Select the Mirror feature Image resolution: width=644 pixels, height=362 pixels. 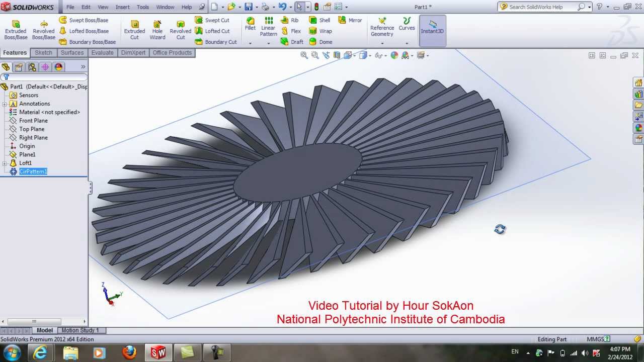point(350,20)
